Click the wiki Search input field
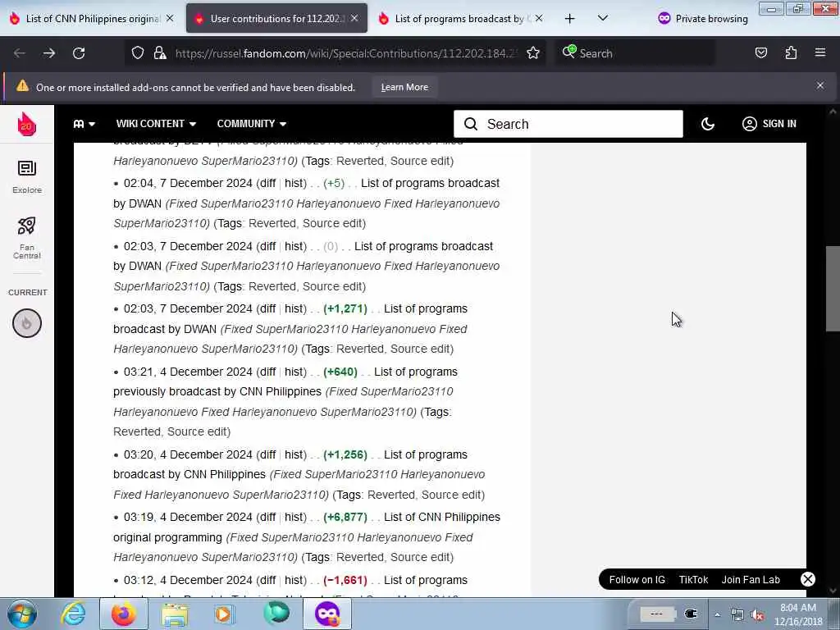Image resolution: width=840 pixels, height=630 pixels. [568, 124]
